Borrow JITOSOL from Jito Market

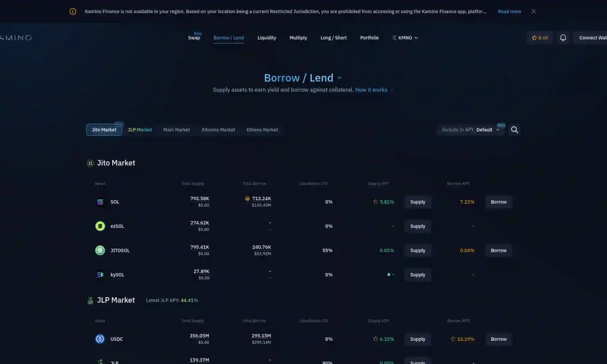click(498, 250)
